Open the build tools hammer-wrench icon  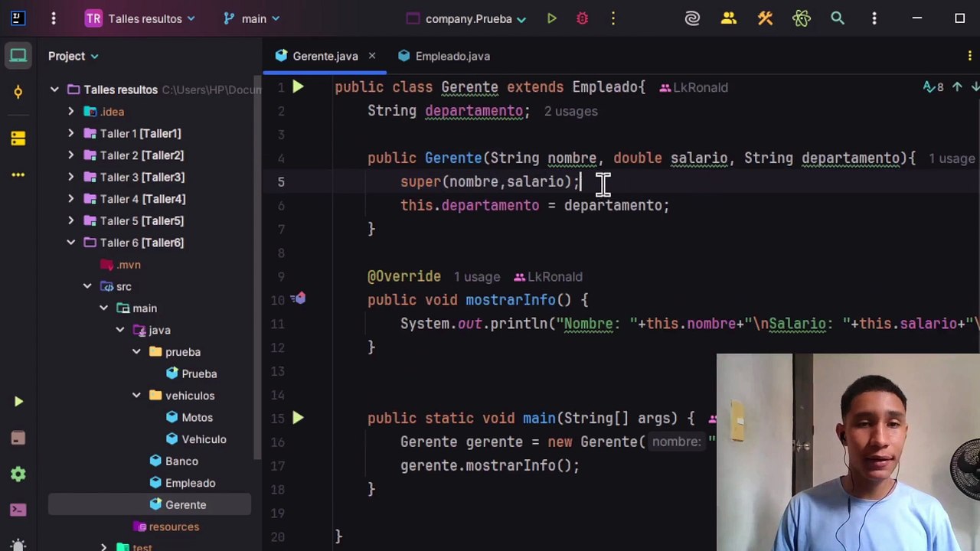[x=765, y=18]
